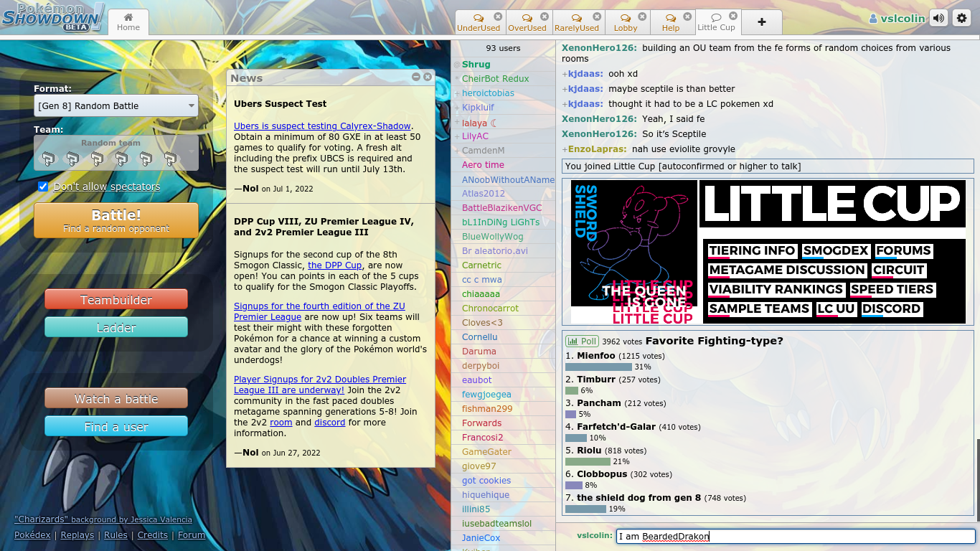Click the Replays footer link

77,535
